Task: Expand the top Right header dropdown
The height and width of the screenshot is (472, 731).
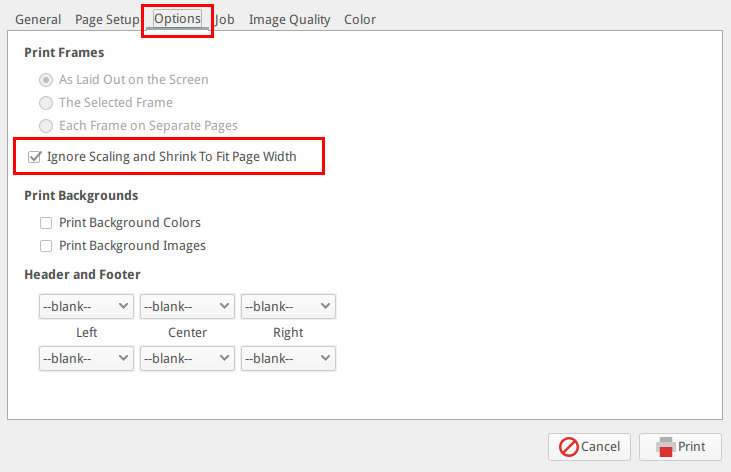Action: [x=288, y=306]
